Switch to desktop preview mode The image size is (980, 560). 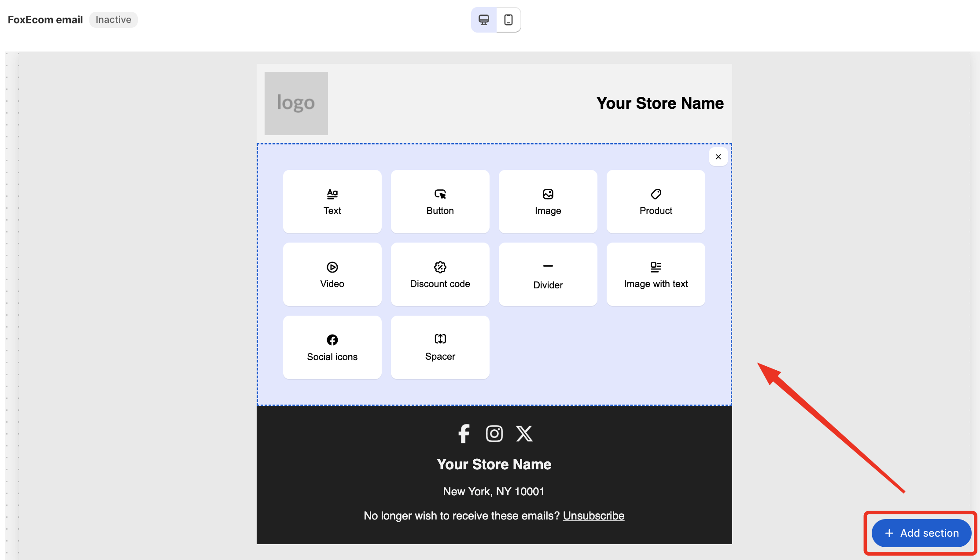point(483,20)
